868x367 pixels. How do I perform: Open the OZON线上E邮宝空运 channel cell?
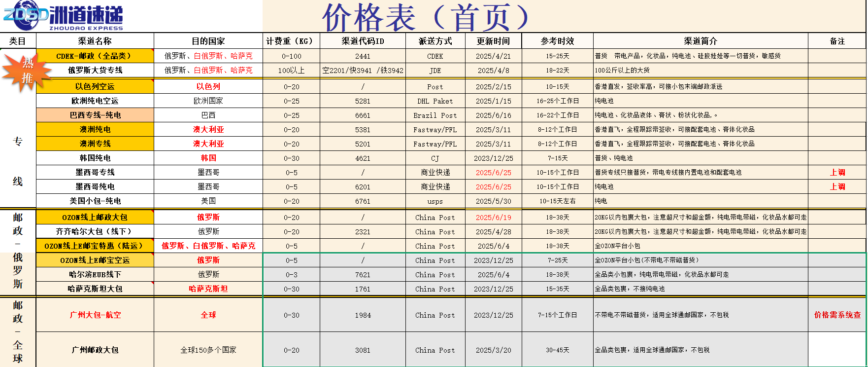(x=95, y=260)
